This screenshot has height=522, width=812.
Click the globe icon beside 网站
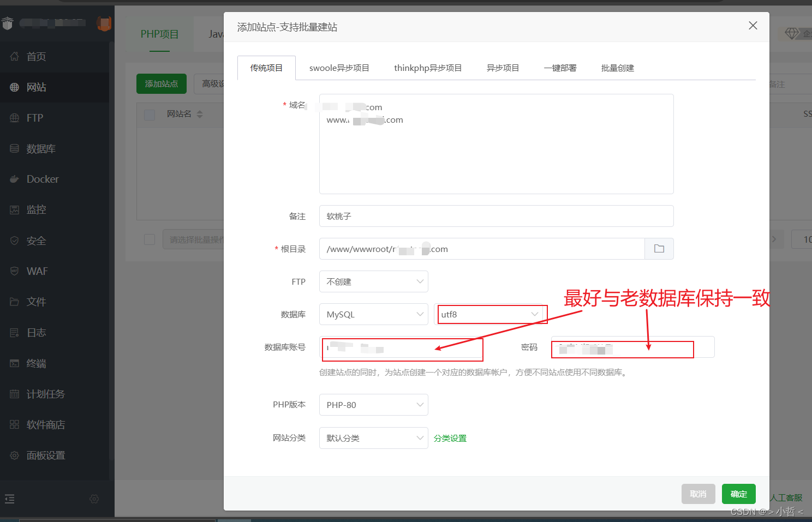(x=15, y=87)
